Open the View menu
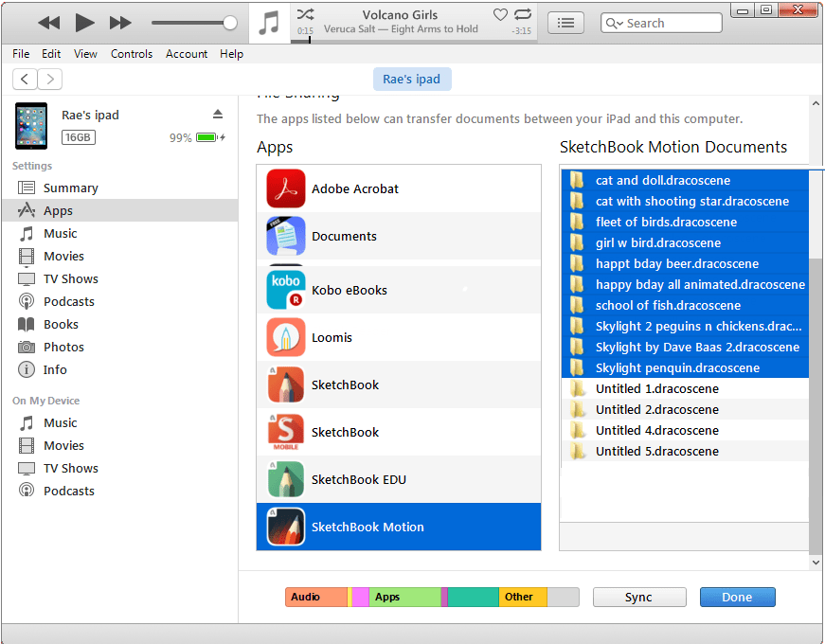This screenshot has width=825, height=644. point(85,54)
